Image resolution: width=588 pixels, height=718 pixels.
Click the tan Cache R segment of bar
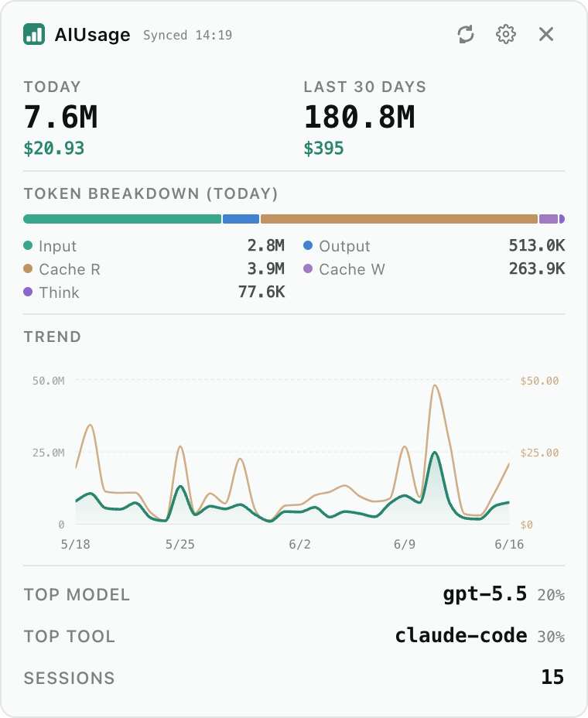[x=399, y=219]
